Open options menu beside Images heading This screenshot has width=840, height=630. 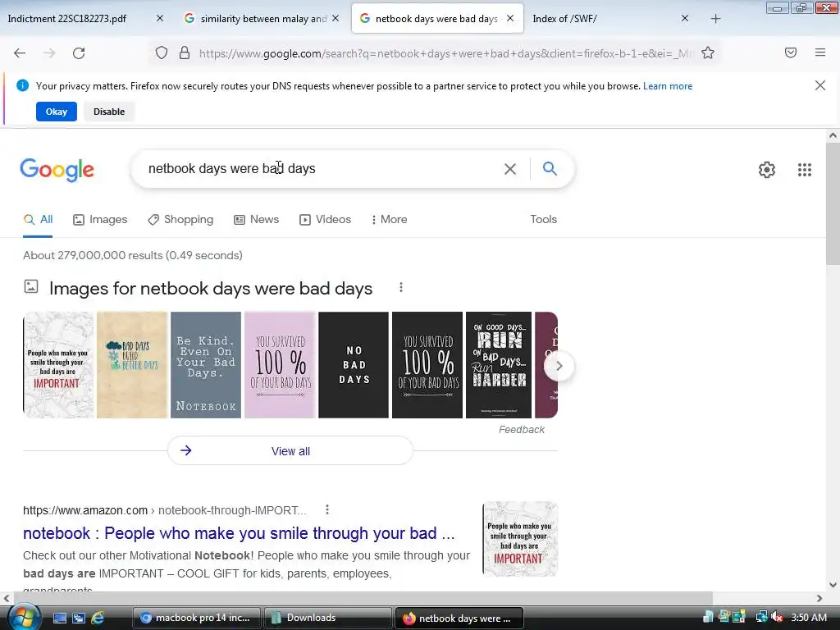tap(400, 288)
